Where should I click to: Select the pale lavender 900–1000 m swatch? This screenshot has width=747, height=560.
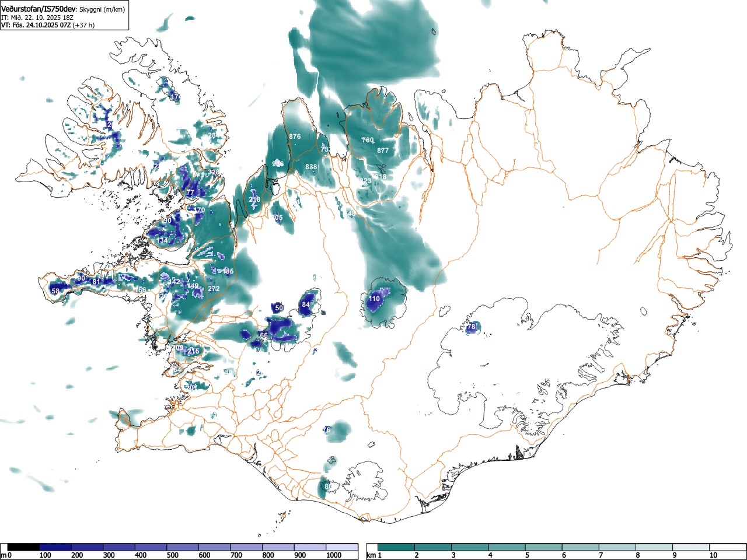[310, 547]
